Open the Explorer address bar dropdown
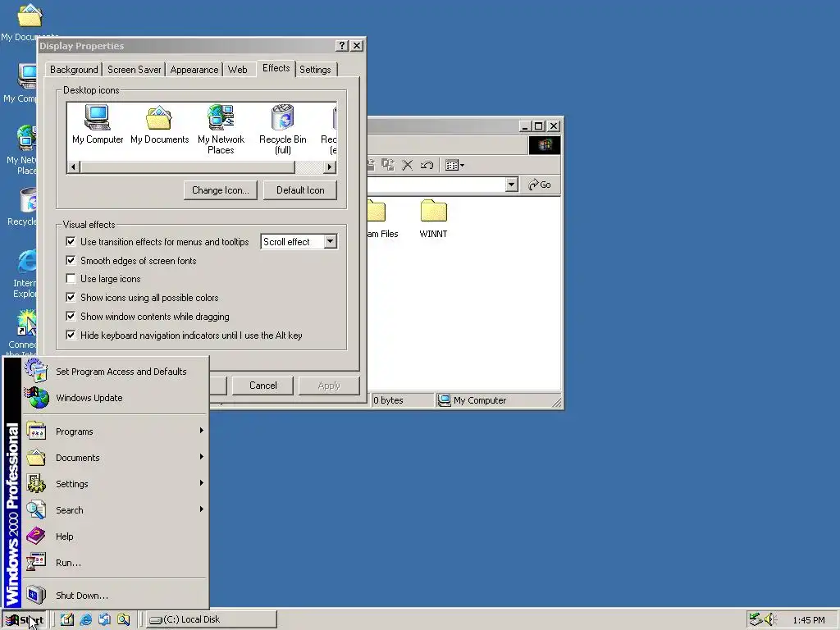Image resolution: width=840 pixels, height=630 pixels. [511, 185]
